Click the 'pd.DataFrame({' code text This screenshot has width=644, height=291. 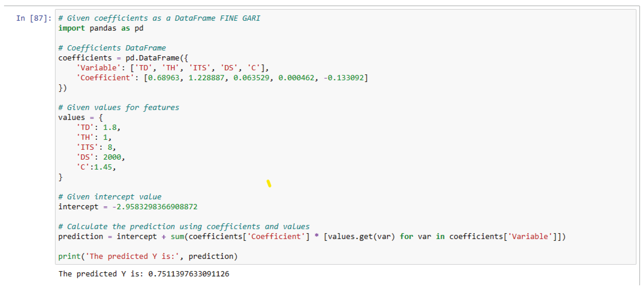157,58
